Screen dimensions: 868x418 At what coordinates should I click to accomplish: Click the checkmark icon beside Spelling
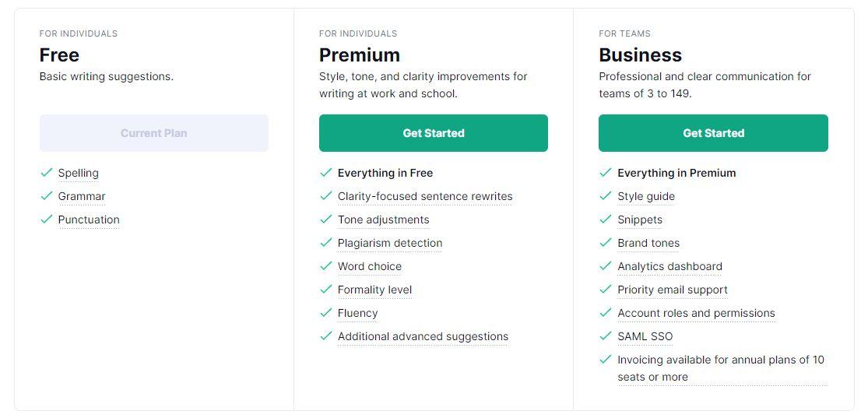coord(46,173)
